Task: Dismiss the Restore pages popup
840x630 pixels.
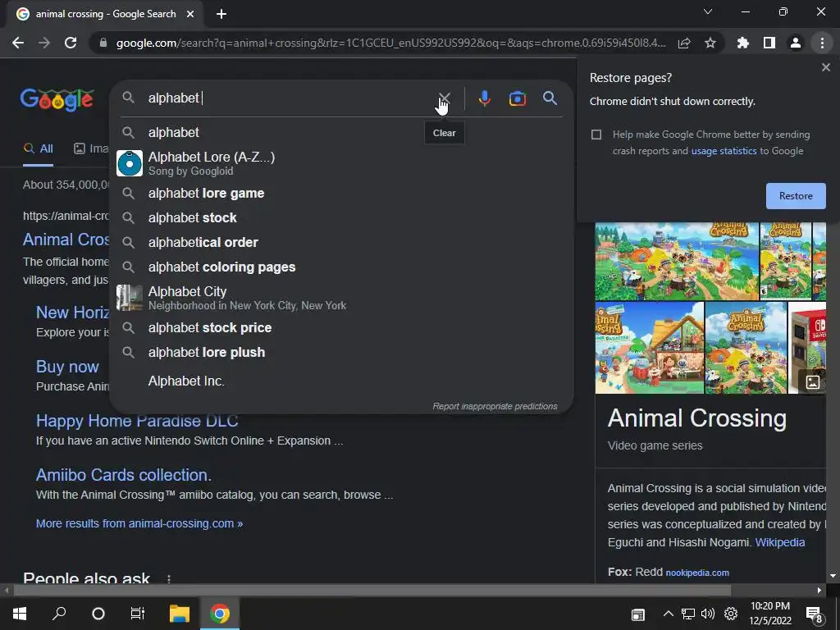Action: pos(825,67)
